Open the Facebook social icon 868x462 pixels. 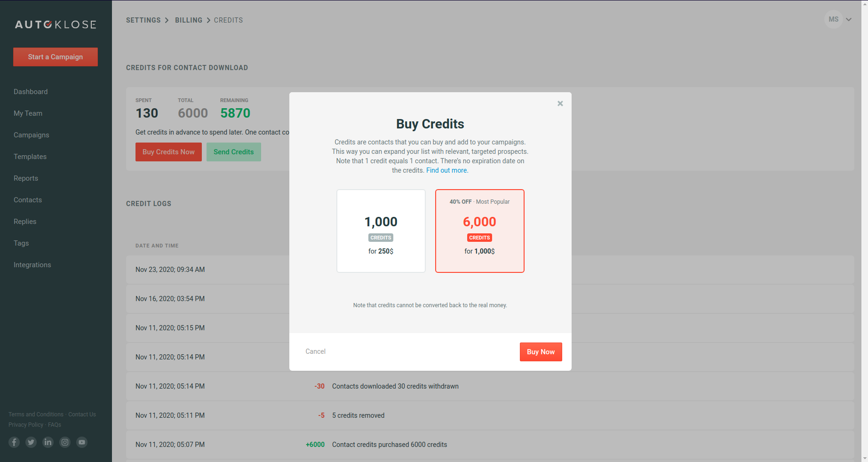[x=14, y=442]
